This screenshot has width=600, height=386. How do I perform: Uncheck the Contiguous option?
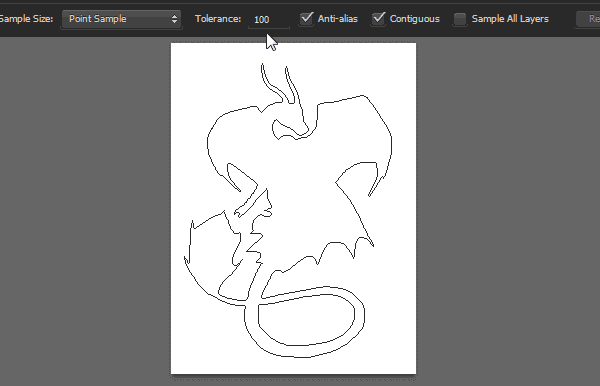pos(378,18)
